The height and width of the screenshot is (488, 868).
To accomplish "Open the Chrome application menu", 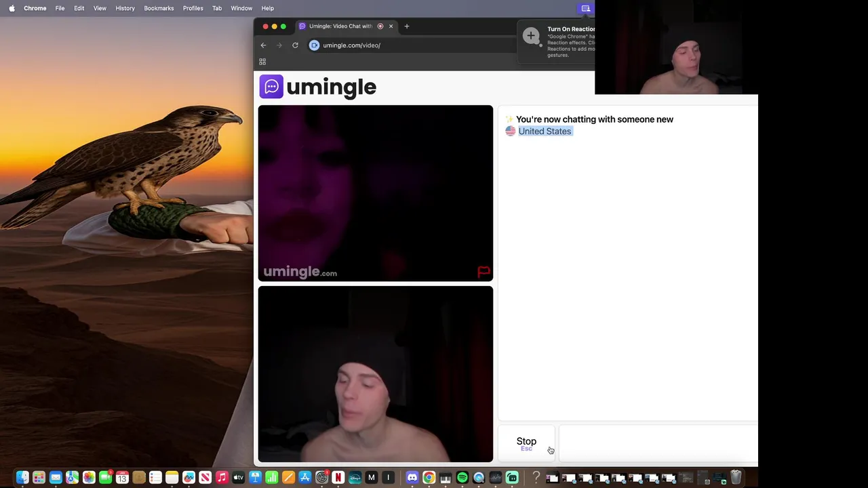I will 35,8.
